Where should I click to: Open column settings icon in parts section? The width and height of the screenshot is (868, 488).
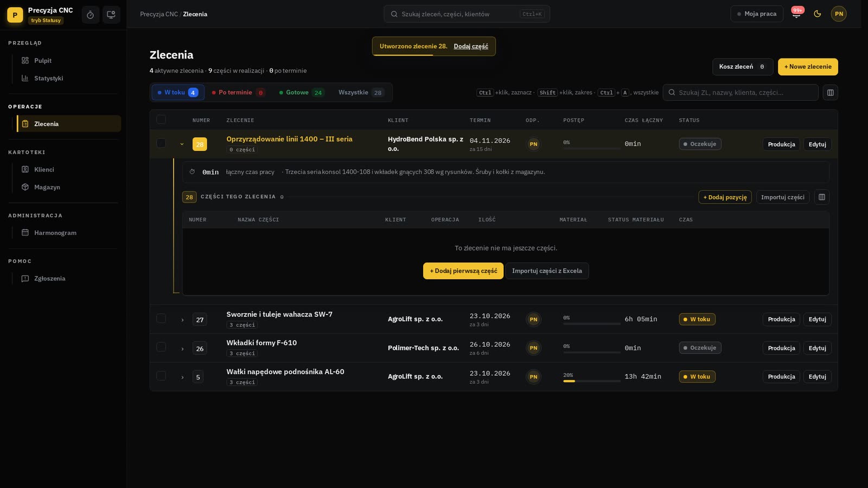tap(821, 197)
